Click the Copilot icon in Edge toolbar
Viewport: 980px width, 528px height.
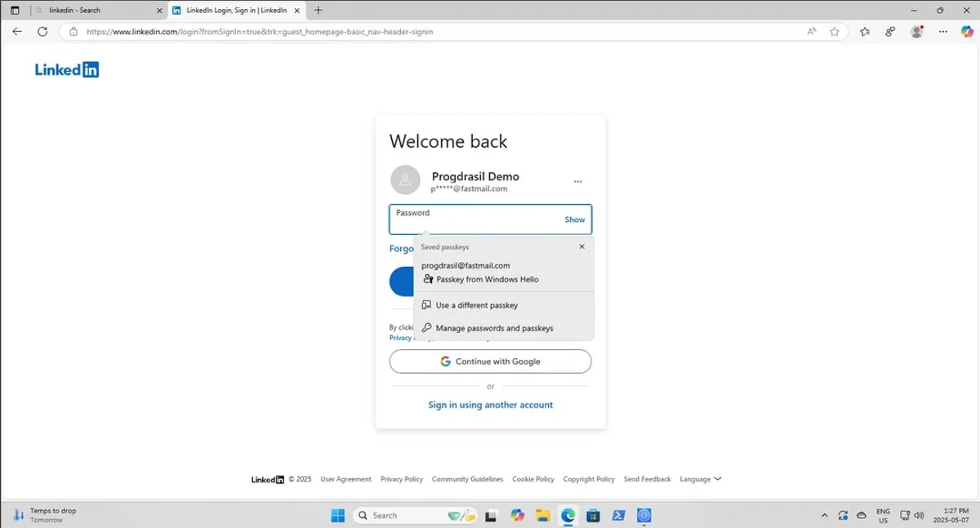(x=967, y=32)
